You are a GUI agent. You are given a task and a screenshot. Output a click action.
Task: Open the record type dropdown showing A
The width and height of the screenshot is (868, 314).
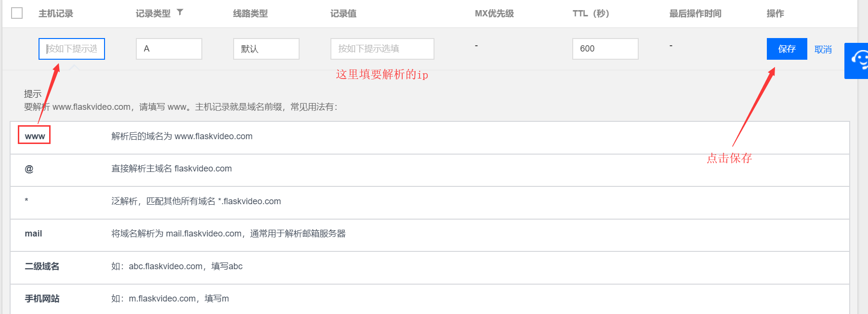pos(169,49)
